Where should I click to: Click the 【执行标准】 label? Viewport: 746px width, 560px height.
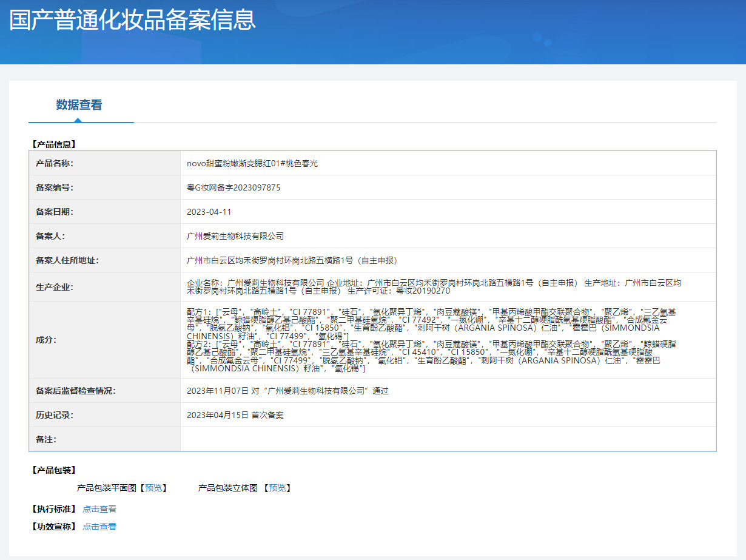coord(53,509)
